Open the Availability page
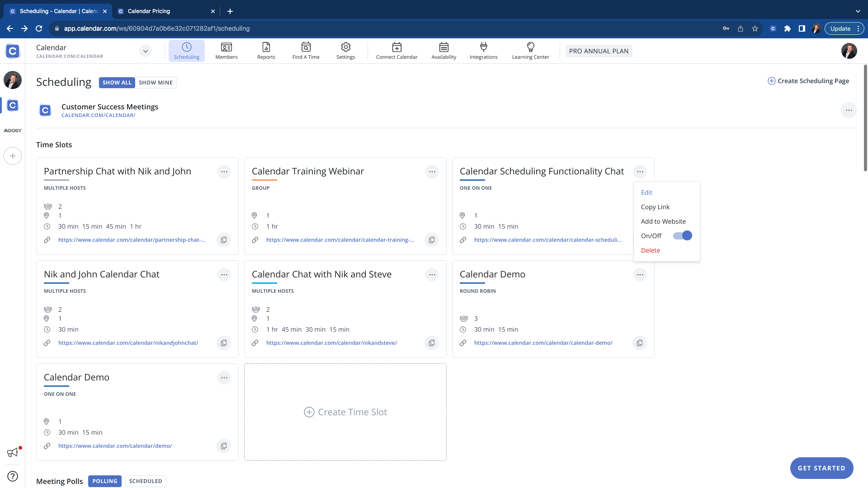This screenshot has height=488, width=868. [443, 51]
